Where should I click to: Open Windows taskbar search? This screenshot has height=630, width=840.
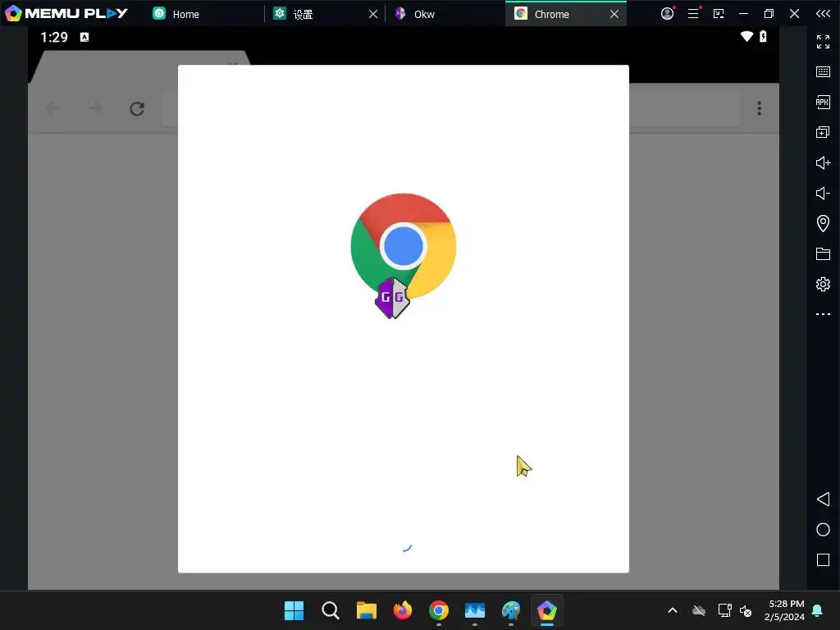[x=331, y=610]
